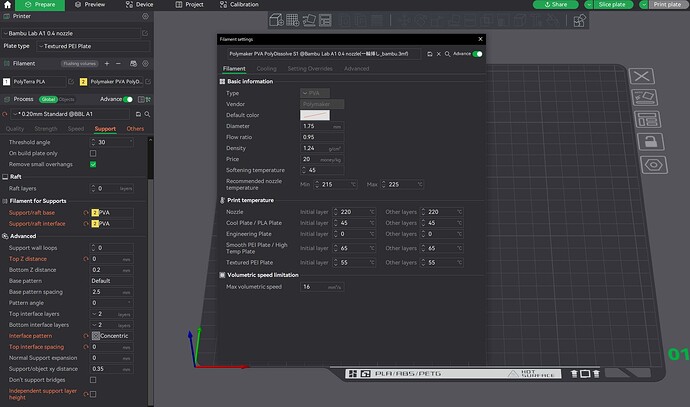This screenshot has width=690, height=407.
Task: Open filament section settings gear icon
Action: (145, 64)
